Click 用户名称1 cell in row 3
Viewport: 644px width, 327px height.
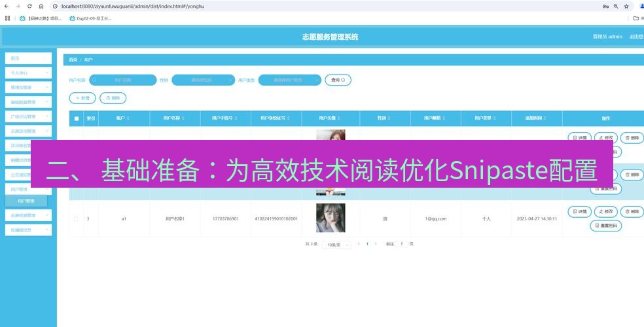[x=175, y=218]
